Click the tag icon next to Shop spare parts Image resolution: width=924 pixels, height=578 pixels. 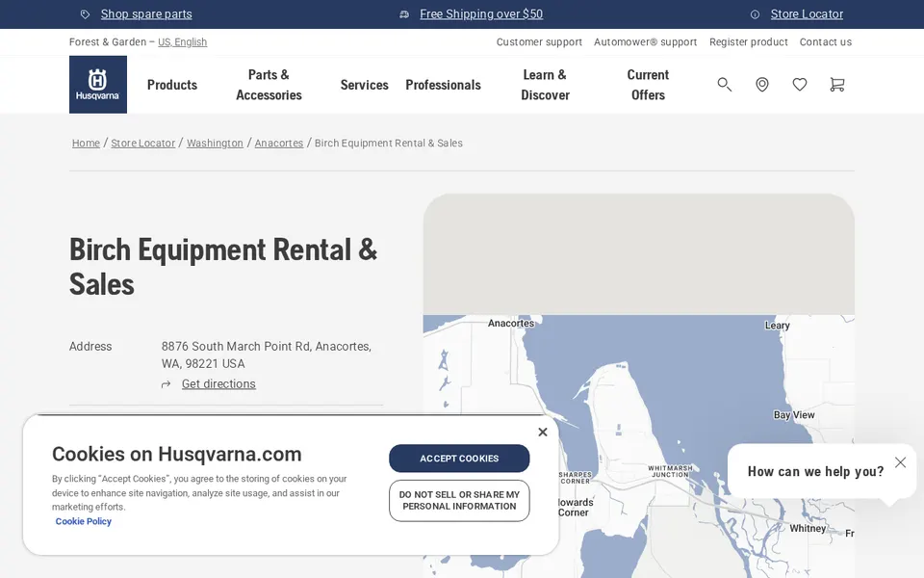(x=86, y=14)
